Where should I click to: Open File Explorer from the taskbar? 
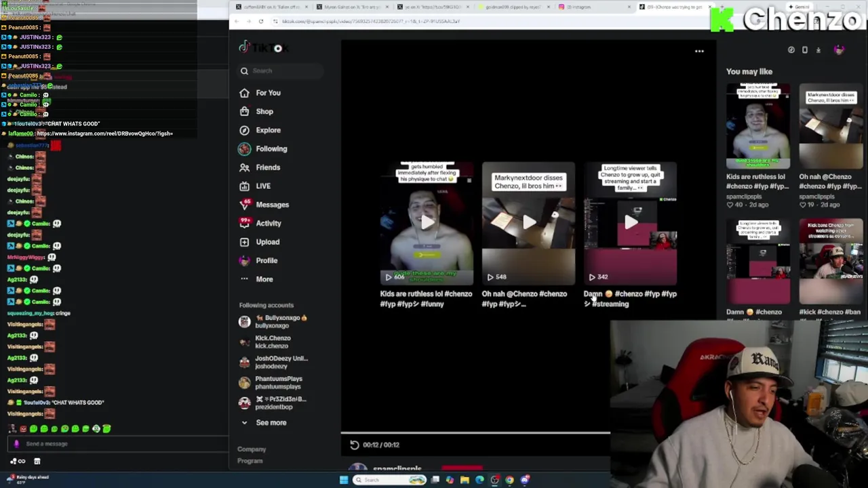click(x=465, y=480)
